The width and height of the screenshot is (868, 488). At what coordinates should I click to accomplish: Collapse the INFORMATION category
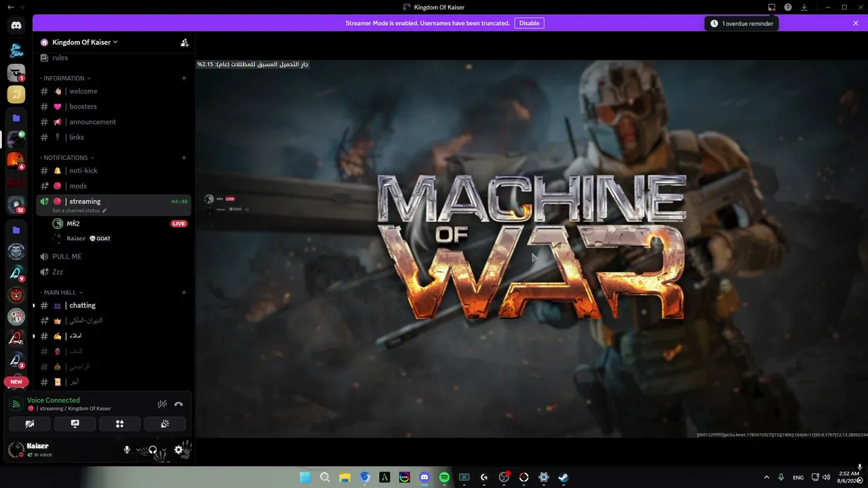coord(65,79)
